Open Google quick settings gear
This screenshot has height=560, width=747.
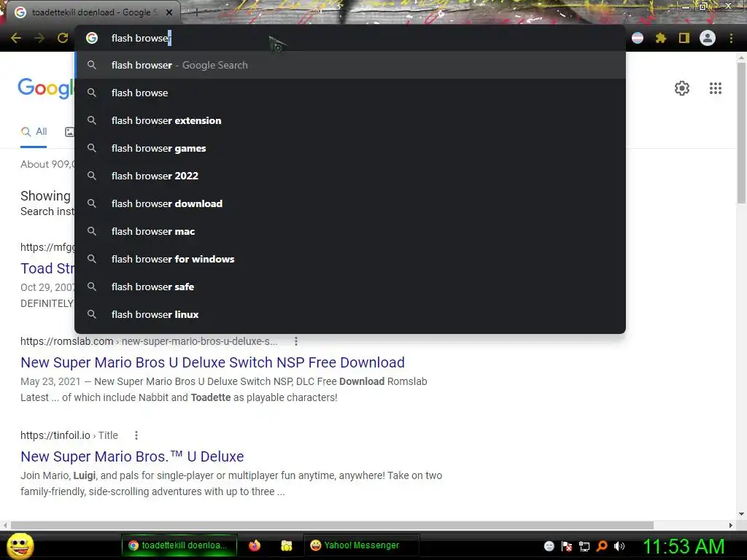[682, 88]
